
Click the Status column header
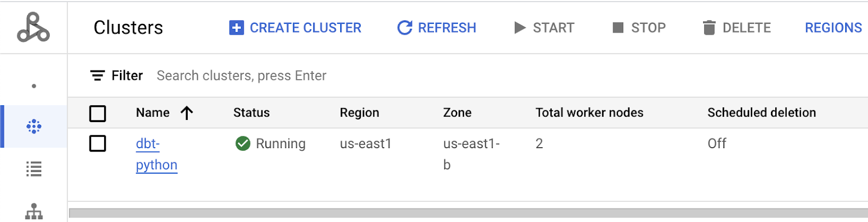(x=251, y=112)
